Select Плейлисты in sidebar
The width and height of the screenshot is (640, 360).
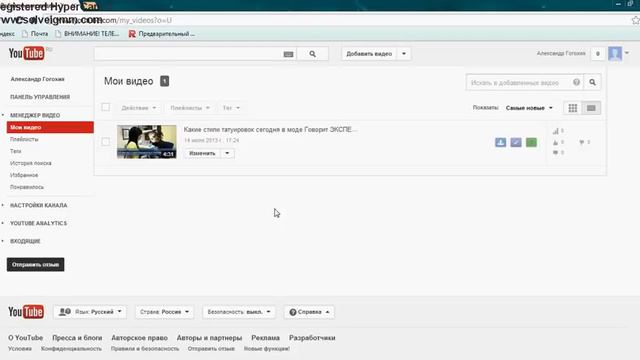coord(24,139)
